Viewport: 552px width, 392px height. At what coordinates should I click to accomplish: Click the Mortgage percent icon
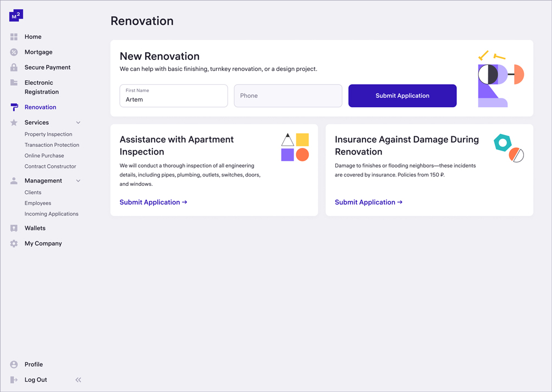(14, 52)
